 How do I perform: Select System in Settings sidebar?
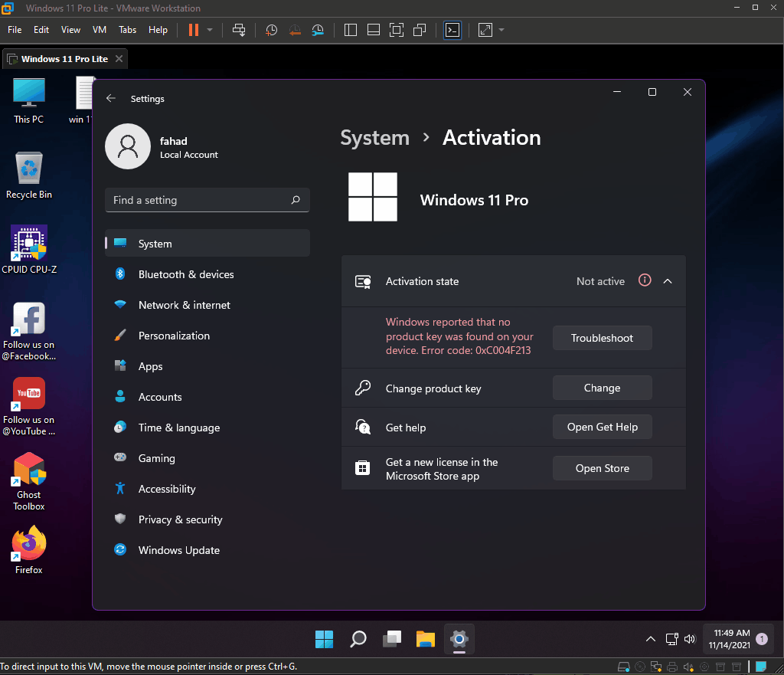click(207, 243)
